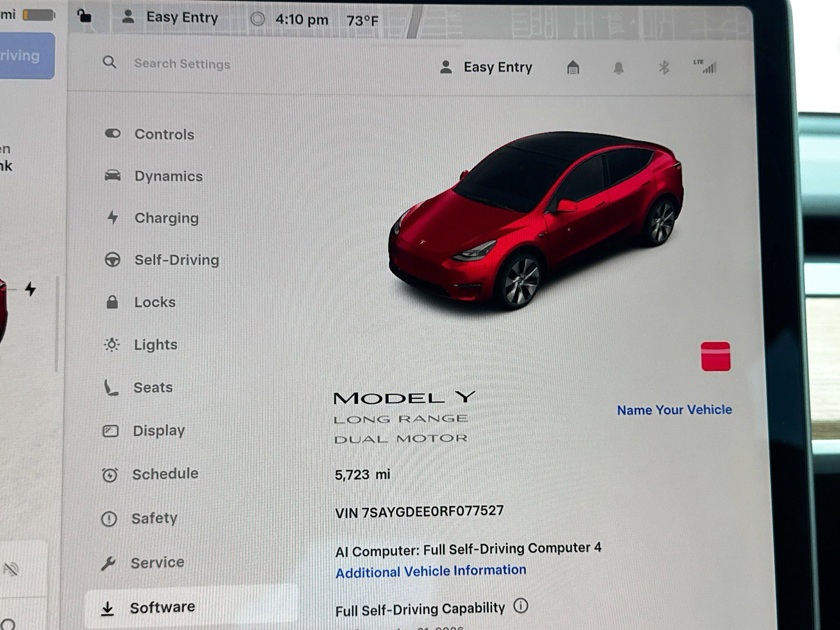This screenshot has height=630, width=840.
Task: Click the Safety exclamation circle icon
Action: (x=109, y=519)
